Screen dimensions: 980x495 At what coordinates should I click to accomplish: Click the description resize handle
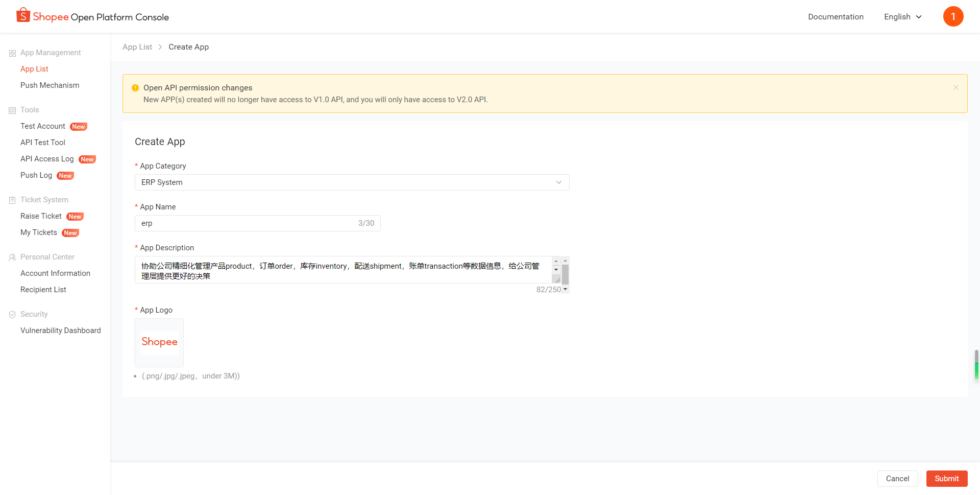click(557, 280)
